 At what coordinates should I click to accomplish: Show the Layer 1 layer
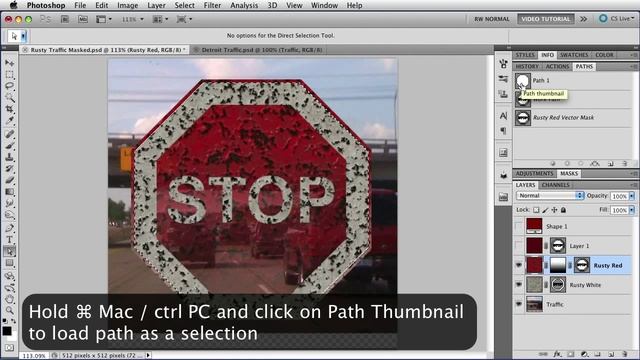point(519,246)
